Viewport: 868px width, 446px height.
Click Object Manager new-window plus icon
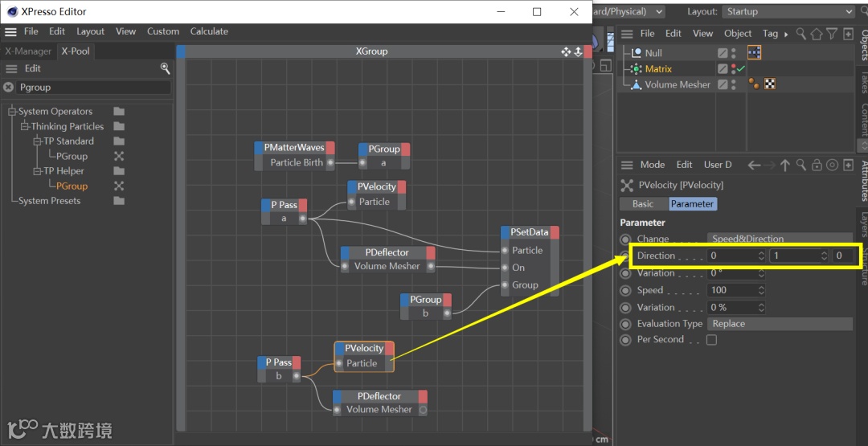848,34
